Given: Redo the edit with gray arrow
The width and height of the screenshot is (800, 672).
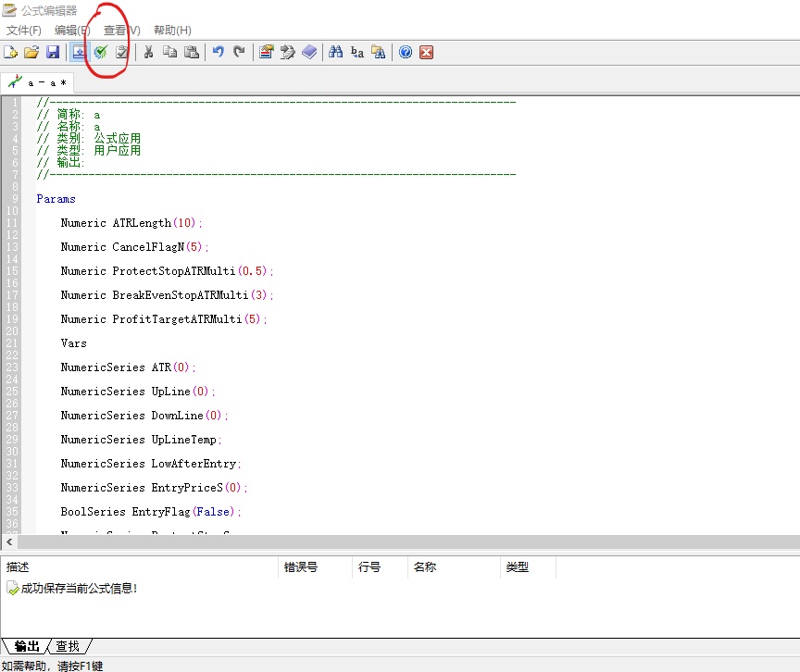Looking at the screenshot, I should [239, 52].
